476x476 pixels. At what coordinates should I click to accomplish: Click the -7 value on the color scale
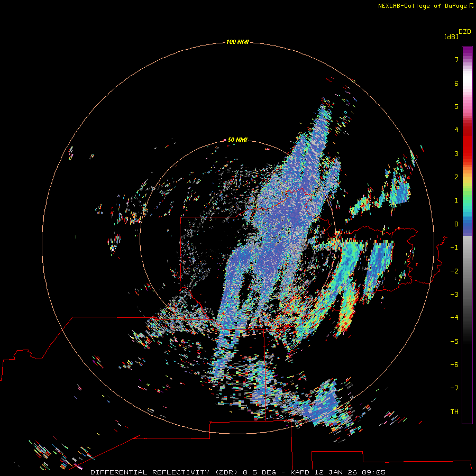pyautogui.click(x=454, y=388)
